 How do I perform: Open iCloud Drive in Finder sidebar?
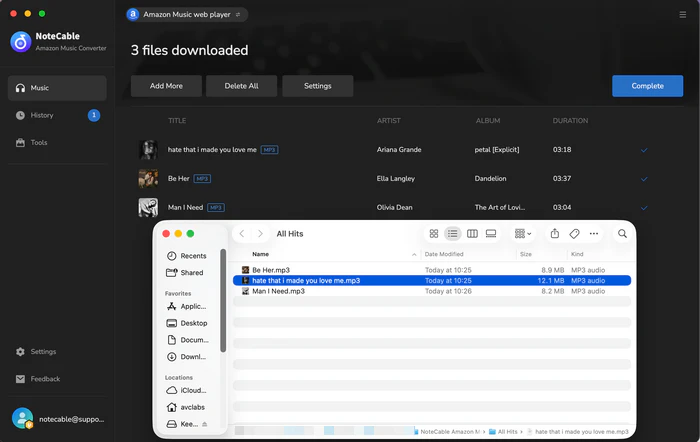coord(187,390)
